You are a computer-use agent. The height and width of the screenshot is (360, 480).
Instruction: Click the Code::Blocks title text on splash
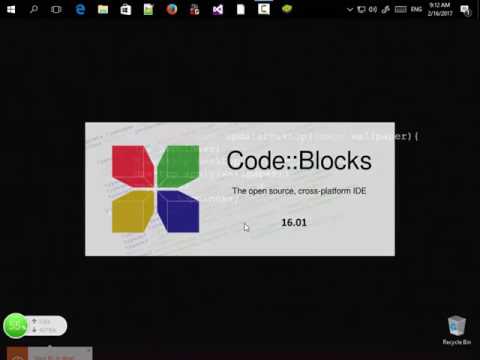pyautogui.click(x=299, y=161)
